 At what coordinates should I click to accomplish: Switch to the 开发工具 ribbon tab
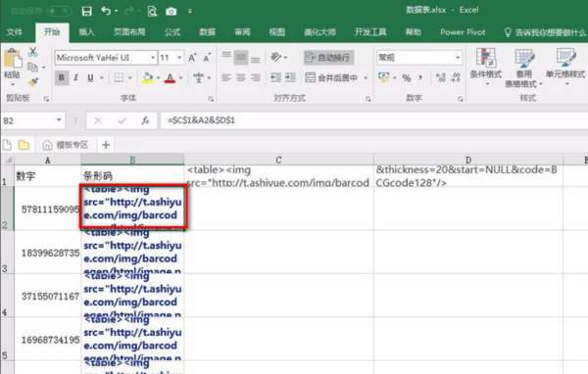(370, 32)
